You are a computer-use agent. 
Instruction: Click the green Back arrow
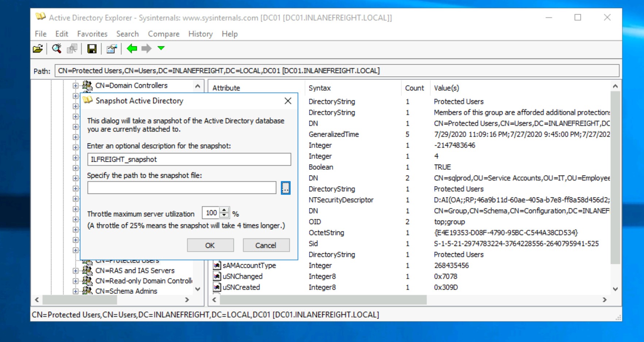point(132,48)
